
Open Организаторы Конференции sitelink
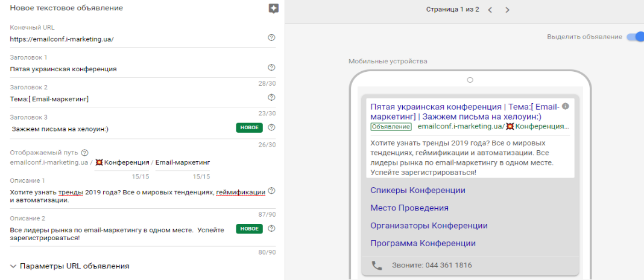tap(429, 226)
